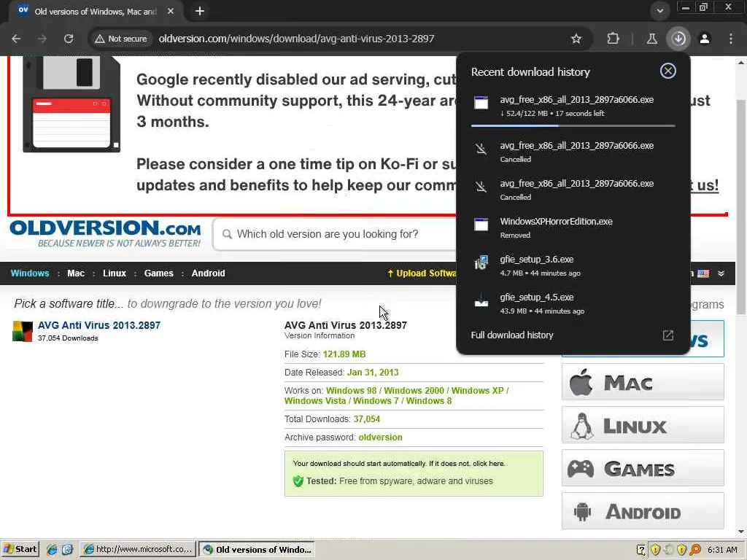Open the Linux platform button
Viewport: 747px width, 560px height.
[643, 425]
